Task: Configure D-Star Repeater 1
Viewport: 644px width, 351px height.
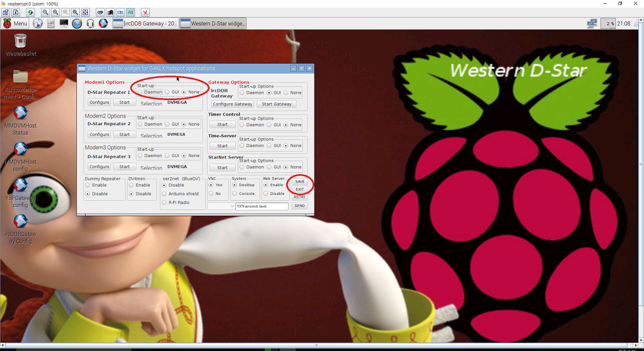Action: tap(99, 103)
